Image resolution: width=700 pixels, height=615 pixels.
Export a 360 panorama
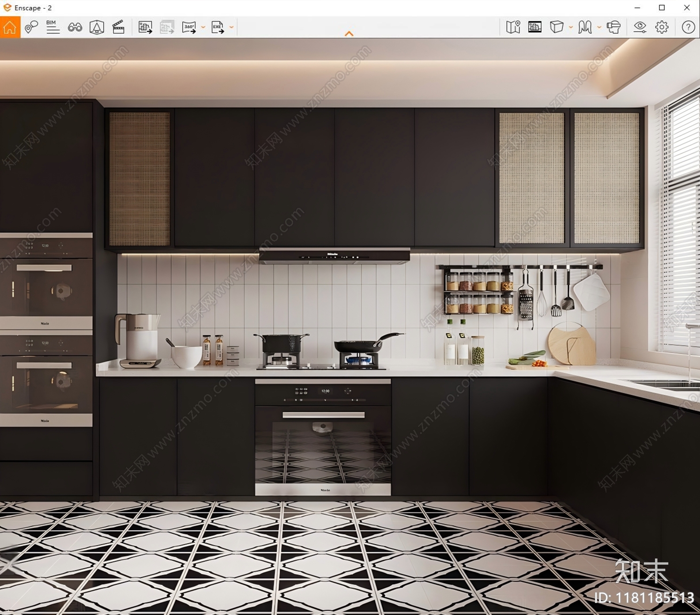pyautogui.click(x=189, y=27)
